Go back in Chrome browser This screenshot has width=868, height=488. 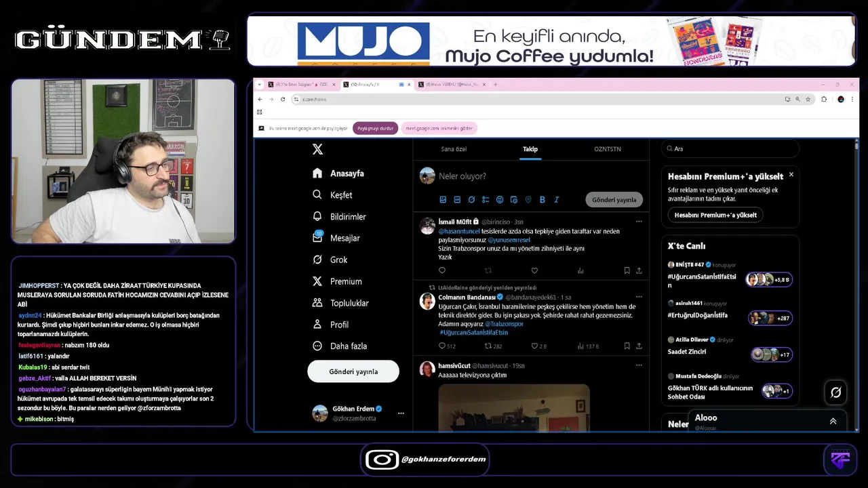coord(260,99)
